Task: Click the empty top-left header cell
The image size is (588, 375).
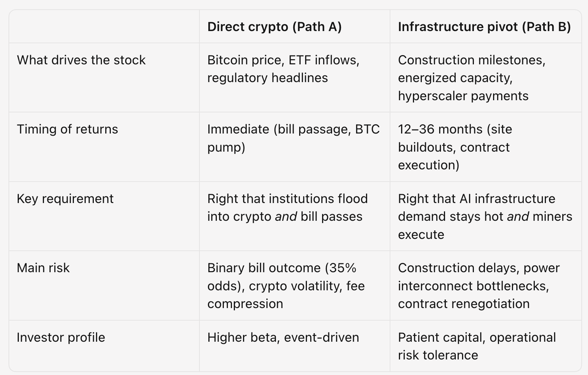Action: pyautogui.click(x=104, y=27)
